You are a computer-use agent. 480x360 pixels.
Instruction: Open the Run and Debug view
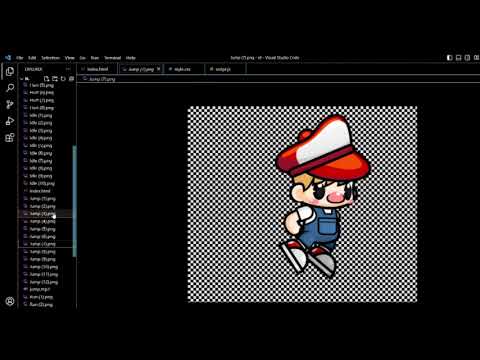[x=10, y=121]
